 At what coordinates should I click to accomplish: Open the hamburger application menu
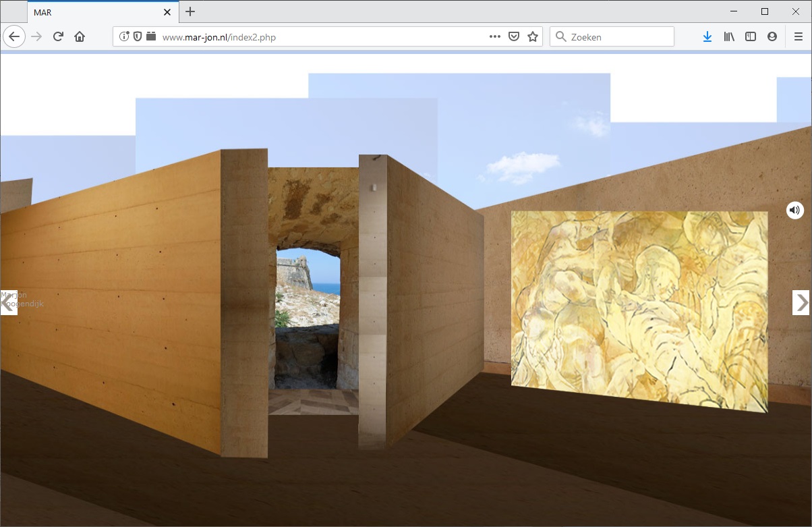[799, 36]
